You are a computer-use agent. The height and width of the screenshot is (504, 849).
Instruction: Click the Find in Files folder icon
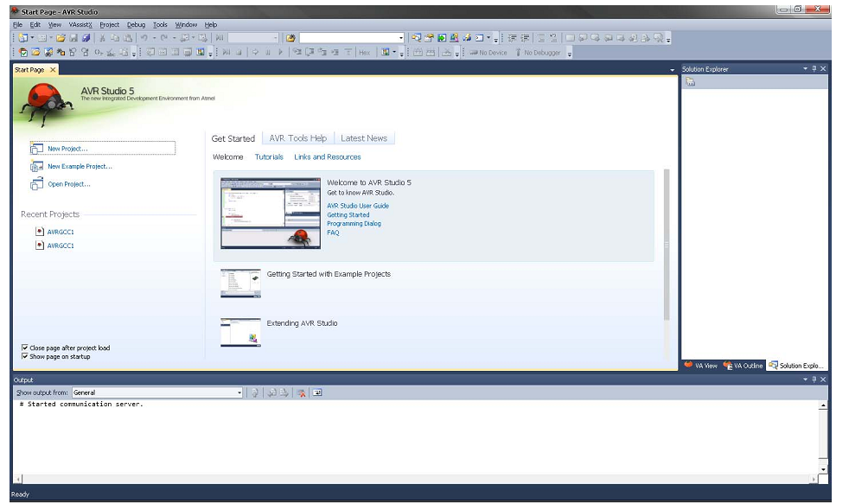(290, 38)
